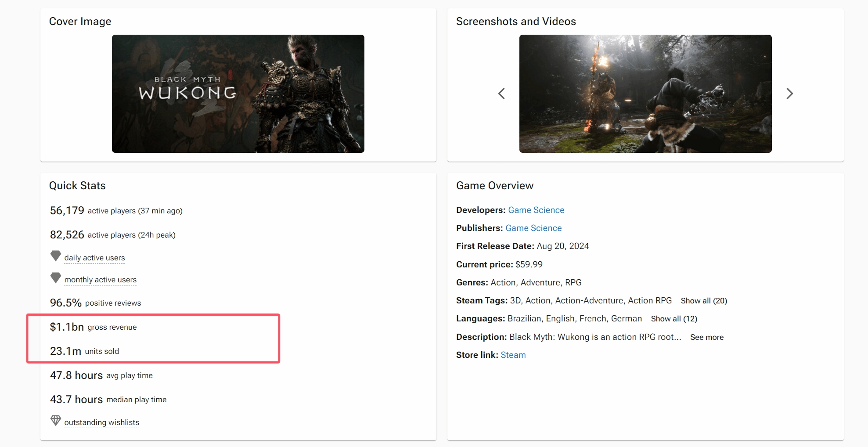Expand Steam Tags with Show all (20)
Viewport: 868px width, 447px height.
[x=704, y=301]
